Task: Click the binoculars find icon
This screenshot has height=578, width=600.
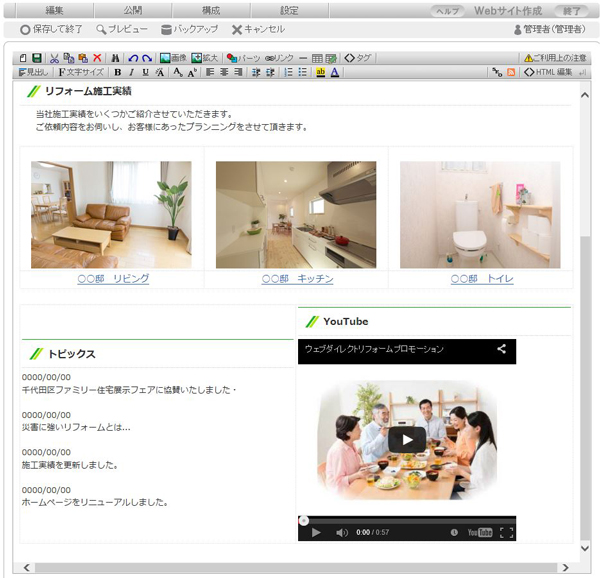Action: (115, 58)
